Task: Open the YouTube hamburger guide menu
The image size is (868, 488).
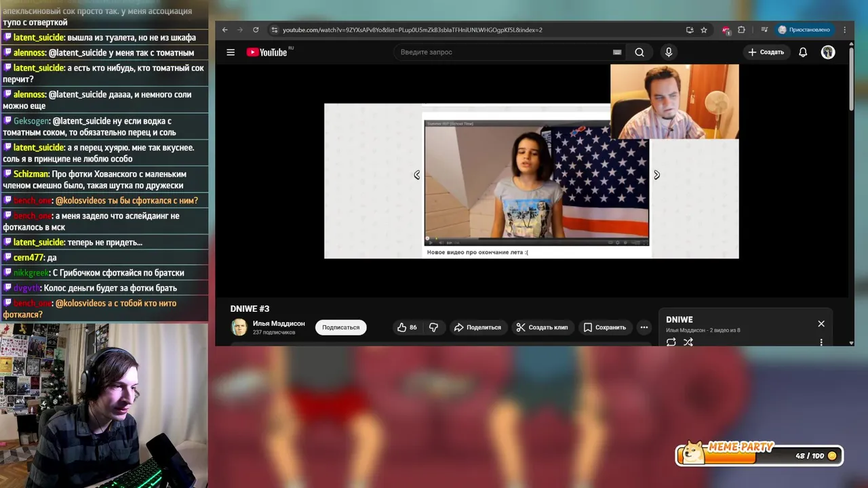Action: click(231, 52)
